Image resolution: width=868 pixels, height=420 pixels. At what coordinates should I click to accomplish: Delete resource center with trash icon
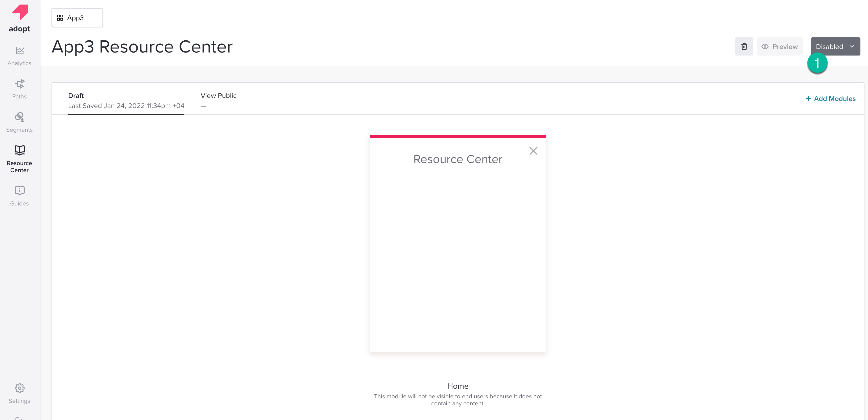tap(744, 46)
